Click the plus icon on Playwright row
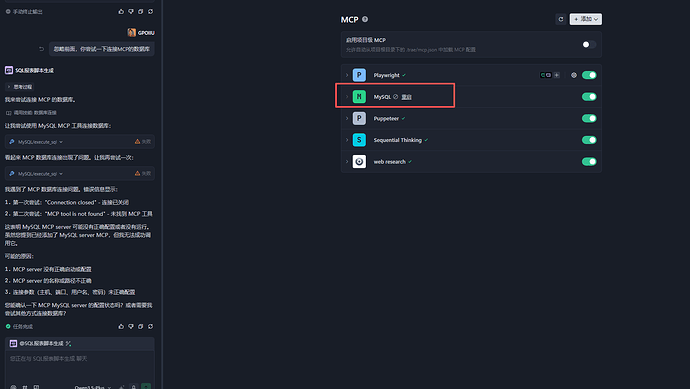Viewport: 690px width, 389px height. pos(557,75)
